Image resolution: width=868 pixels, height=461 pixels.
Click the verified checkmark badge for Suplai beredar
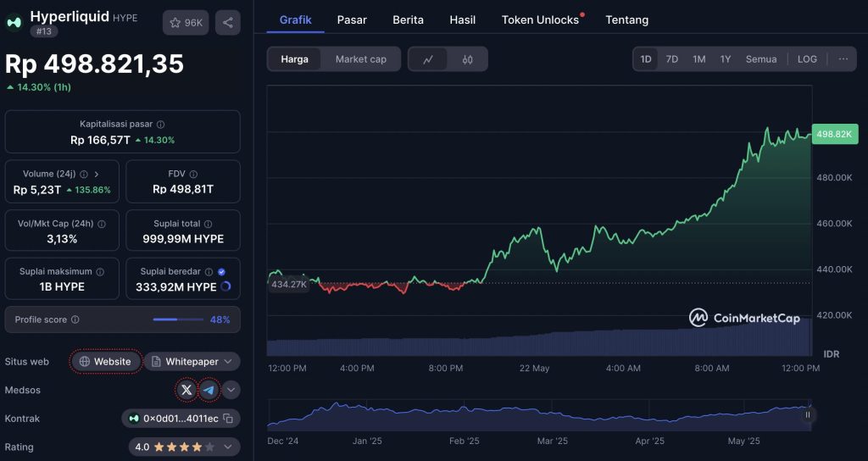pos(221,272)
